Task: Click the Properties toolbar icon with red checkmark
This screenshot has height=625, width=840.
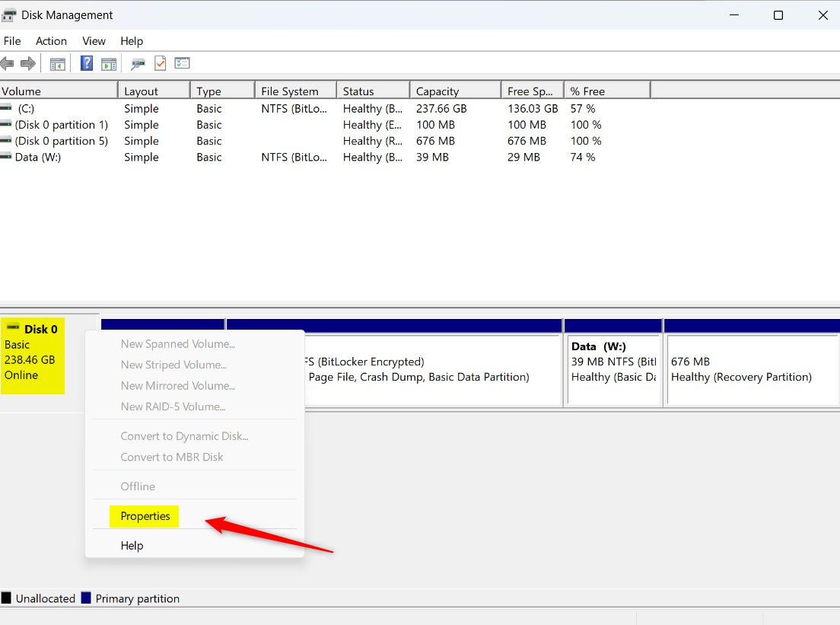Action: click(x=160, y=63)
